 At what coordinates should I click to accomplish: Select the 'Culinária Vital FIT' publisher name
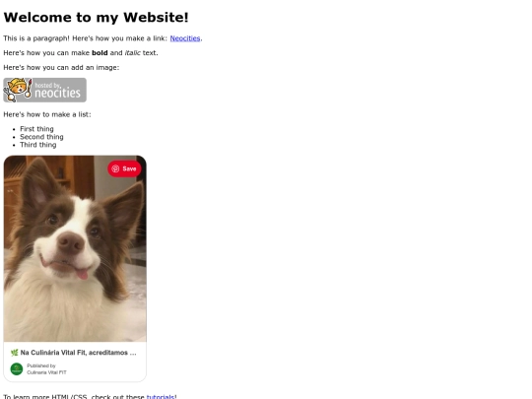[x=47, y=372]
